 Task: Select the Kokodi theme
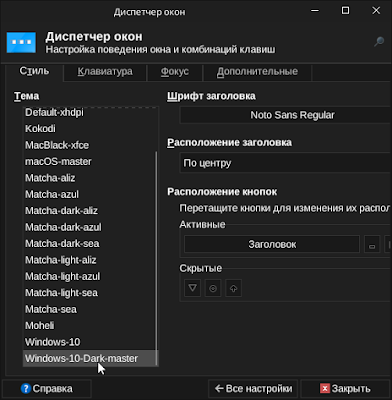pyautogui.click(x=90, y=129)
